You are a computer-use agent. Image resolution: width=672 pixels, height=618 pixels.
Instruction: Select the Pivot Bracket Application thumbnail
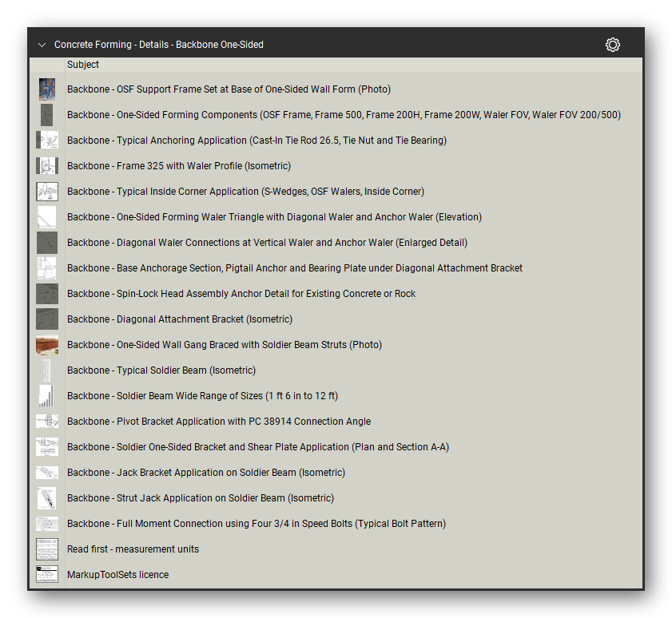[46, 422]
